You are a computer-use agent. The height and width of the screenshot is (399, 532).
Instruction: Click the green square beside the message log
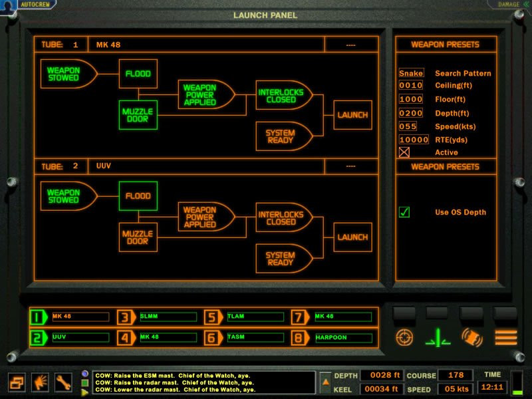pyautogui.click(x=85, y=383)
